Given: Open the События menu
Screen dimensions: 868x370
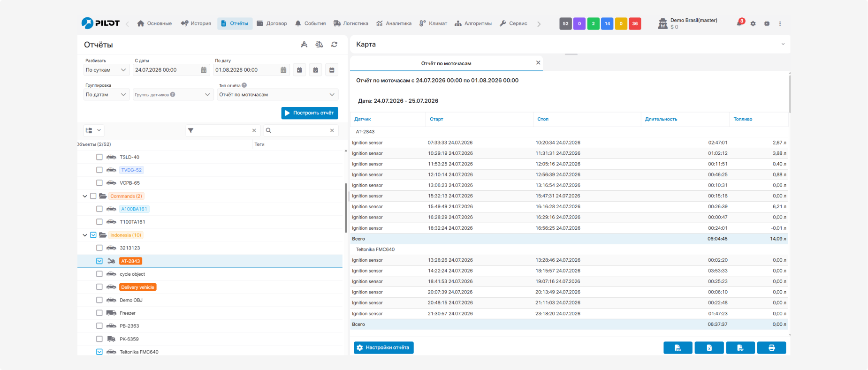Looking at the screenshot, I should point(310,23).
